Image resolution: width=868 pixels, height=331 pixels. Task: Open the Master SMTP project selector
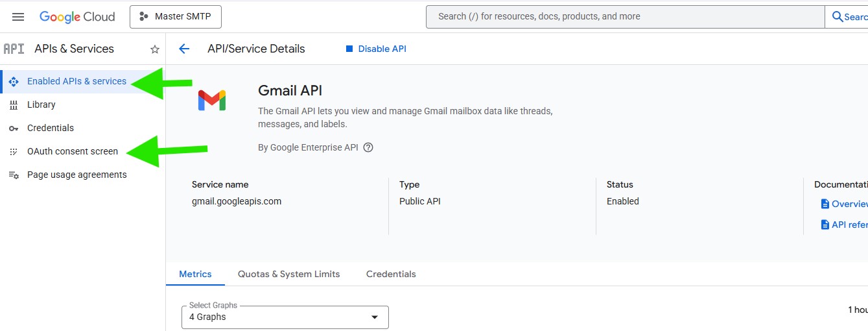(176, 17)
